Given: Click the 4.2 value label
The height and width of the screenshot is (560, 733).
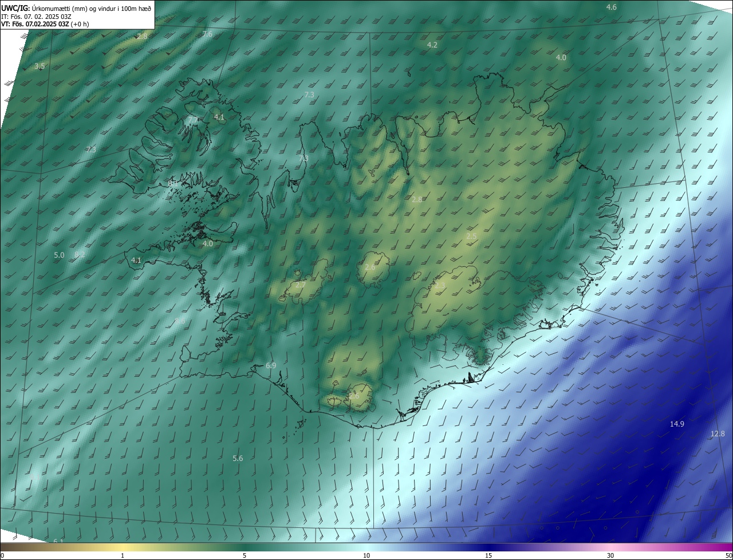Looking at the screenshot, I should (x=432, y=45).
